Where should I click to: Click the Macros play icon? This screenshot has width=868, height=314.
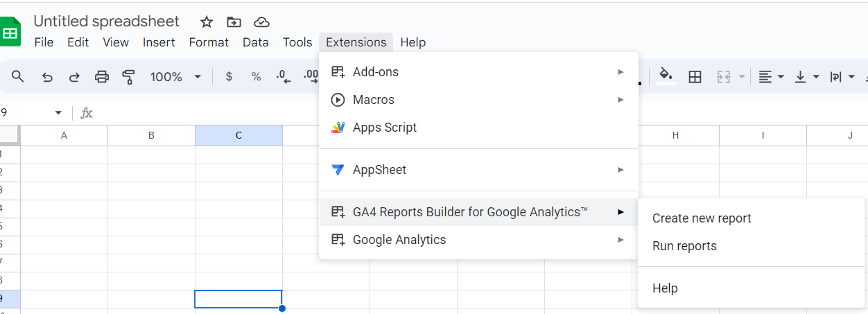pos(338,100)
